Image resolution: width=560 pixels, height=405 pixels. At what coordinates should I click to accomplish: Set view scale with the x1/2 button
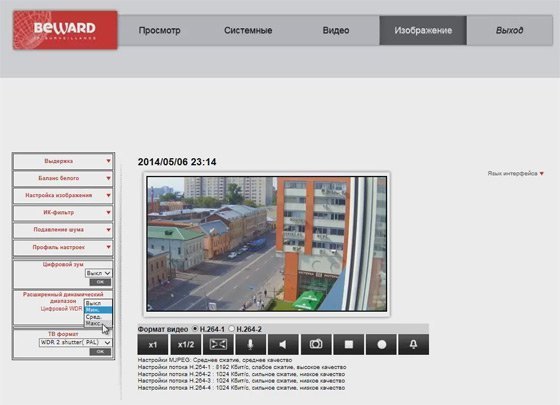tap(185, 344)
